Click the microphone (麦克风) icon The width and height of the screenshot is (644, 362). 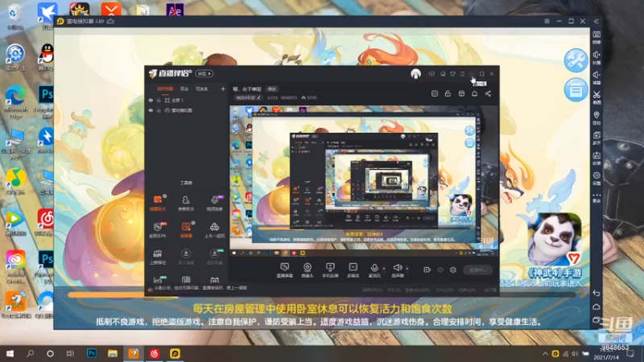pos(374,269)
